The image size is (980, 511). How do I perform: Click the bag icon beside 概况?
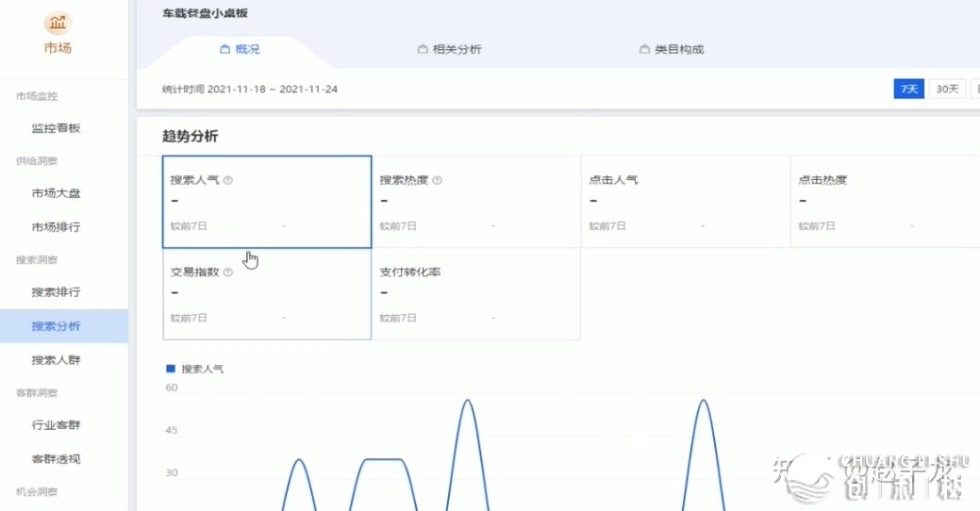[x=225, y=49]
